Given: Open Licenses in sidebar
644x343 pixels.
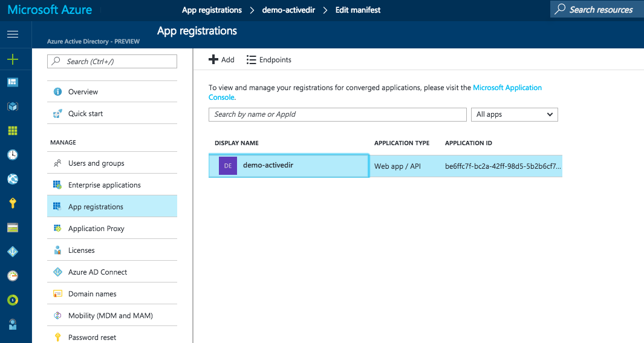Looking at the screenshot, I should pos(112,250).
